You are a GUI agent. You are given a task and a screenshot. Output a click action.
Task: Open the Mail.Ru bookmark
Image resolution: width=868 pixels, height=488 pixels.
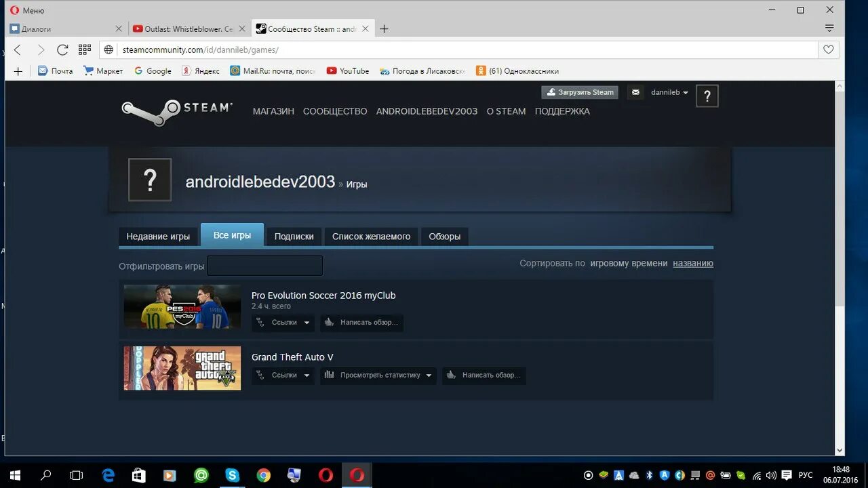click(273, 70)
